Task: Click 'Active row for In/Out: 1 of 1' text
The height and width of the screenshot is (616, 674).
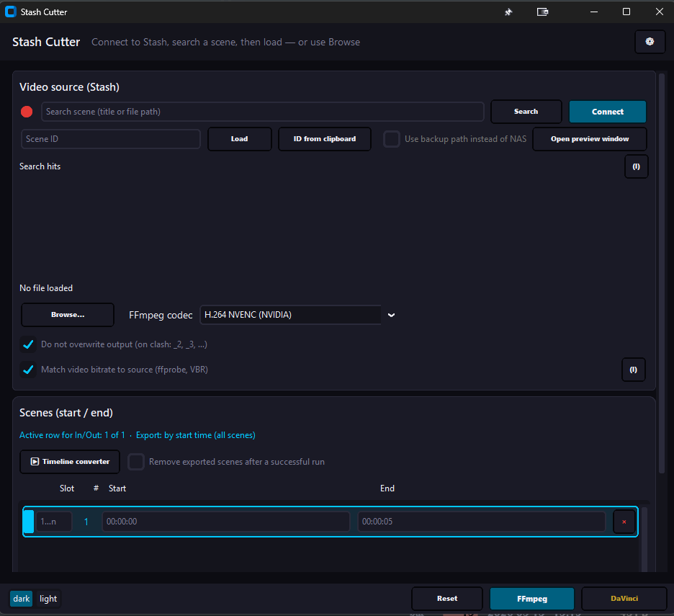Action: pyautogui.click(x=72, y=435)
